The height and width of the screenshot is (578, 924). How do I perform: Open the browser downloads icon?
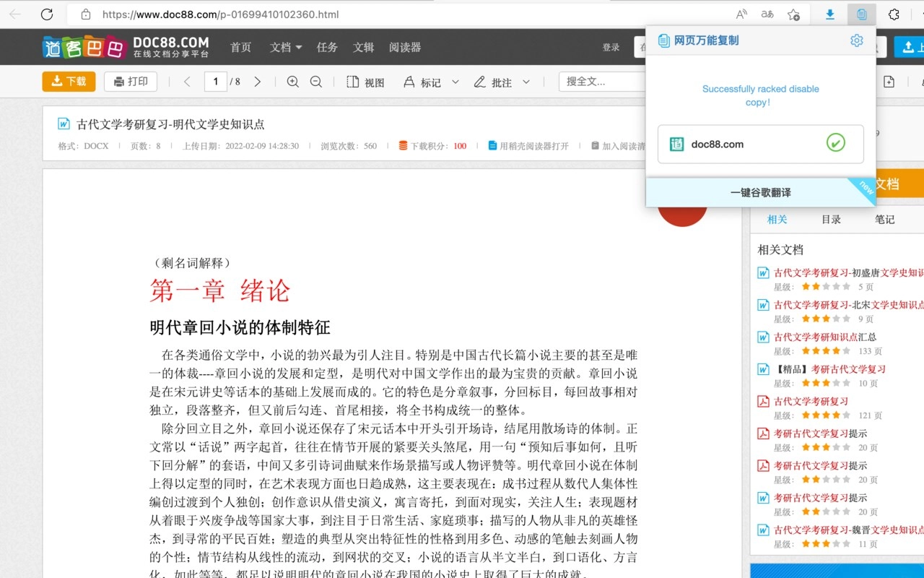tap(830, 14)
